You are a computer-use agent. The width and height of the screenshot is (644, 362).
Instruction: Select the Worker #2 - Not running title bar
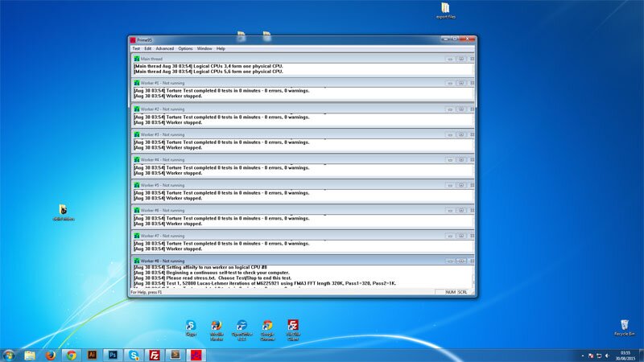point(303,109)
